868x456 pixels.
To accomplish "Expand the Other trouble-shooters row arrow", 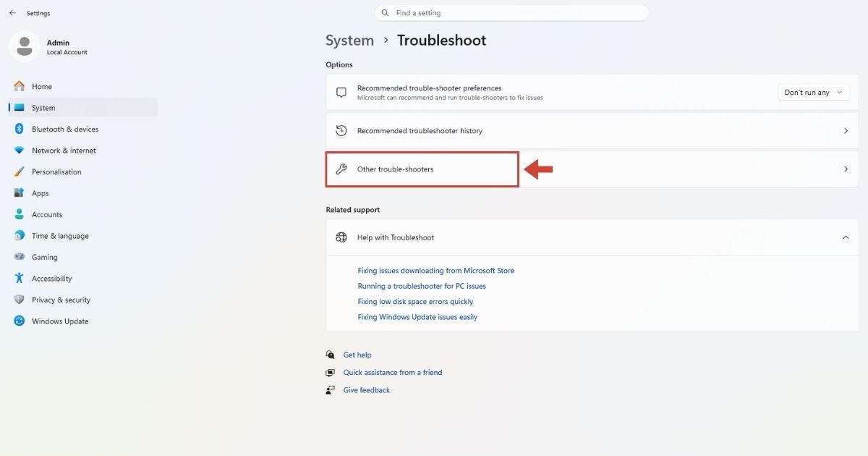I will pos(846,169).
